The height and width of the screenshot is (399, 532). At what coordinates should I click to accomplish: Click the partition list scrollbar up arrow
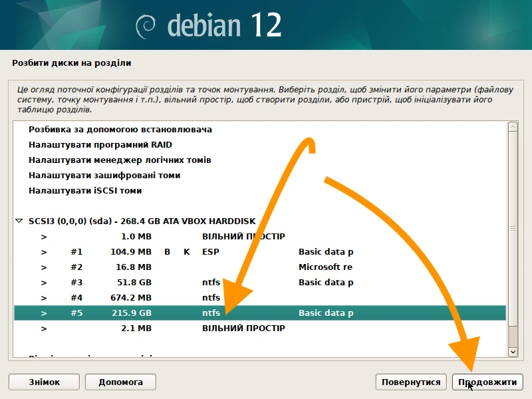tap(513, 127)
